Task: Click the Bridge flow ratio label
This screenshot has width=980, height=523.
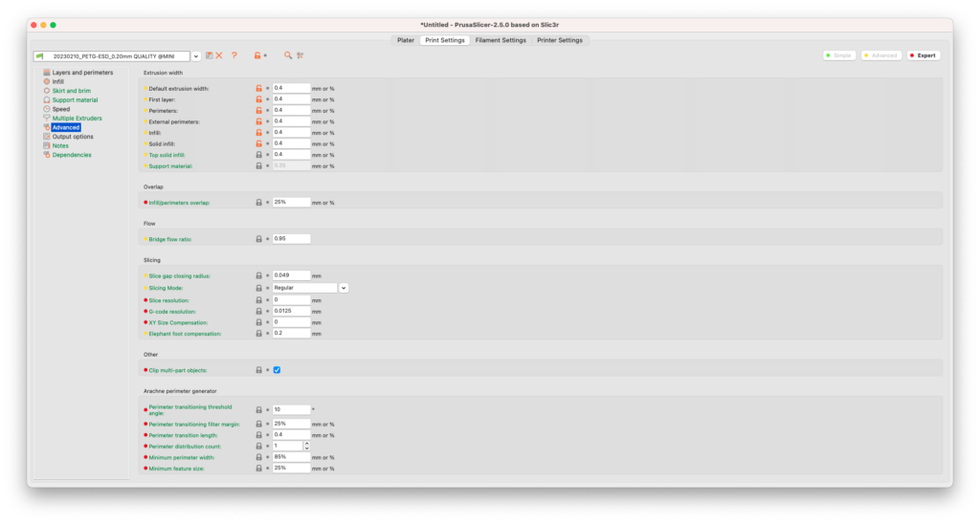Action: pos(170,240)
